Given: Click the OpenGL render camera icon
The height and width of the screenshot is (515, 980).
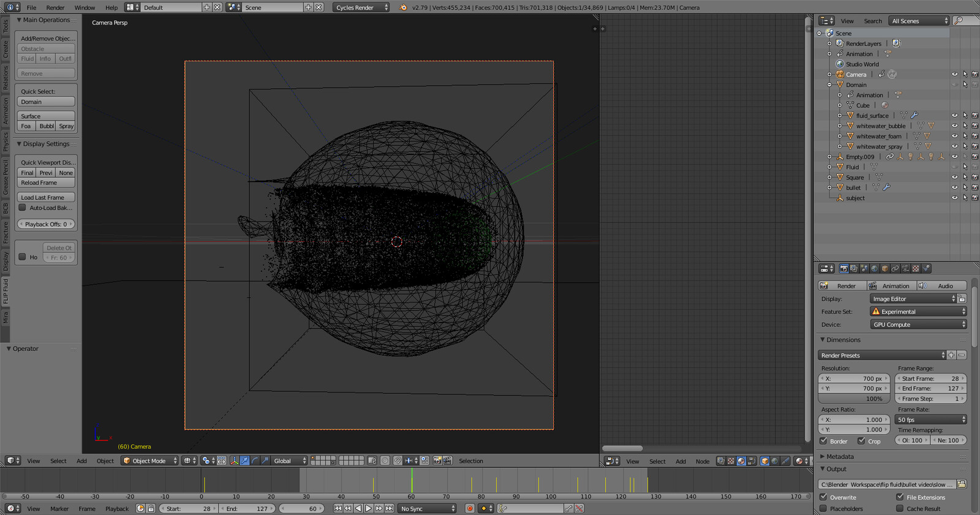Looking at the screenshot, I should [x=437, y=460].
